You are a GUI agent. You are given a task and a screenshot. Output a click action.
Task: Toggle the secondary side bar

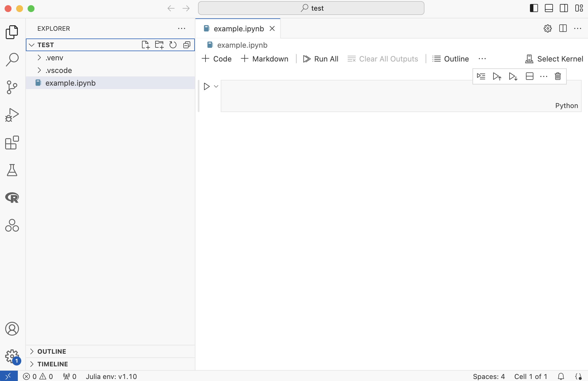point(564,8)
